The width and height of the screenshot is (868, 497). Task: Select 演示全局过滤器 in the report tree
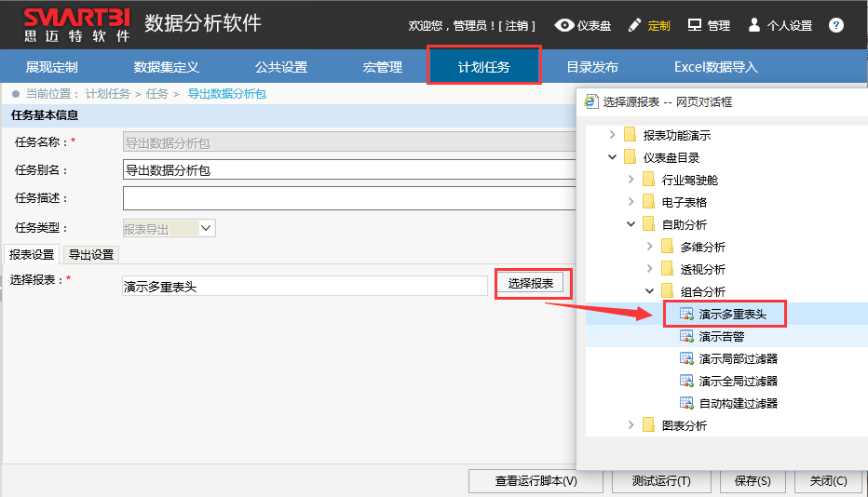(738, 381)
